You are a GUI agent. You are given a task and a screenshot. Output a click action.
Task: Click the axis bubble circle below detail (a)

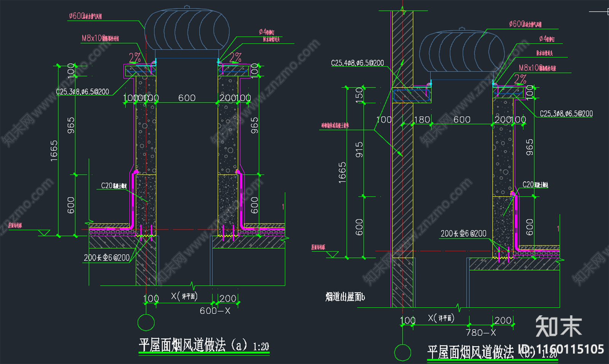(x=146, y=323)
